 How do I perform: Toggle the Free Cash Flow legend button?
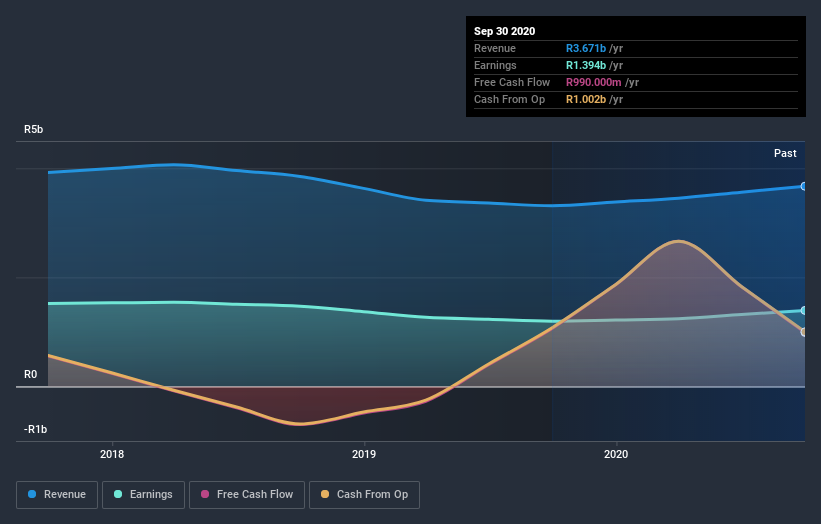[247, 495]
